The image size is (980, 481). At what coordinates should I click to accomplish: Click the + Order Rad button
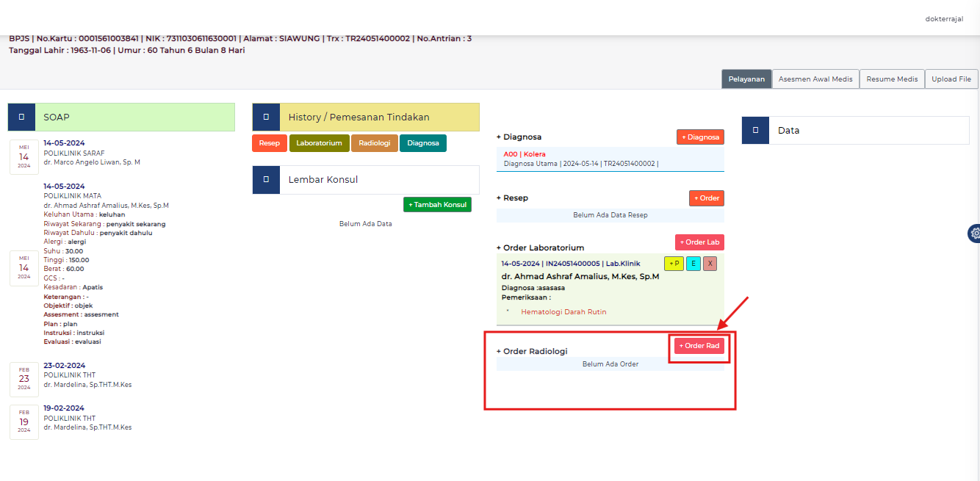point(699,346)
